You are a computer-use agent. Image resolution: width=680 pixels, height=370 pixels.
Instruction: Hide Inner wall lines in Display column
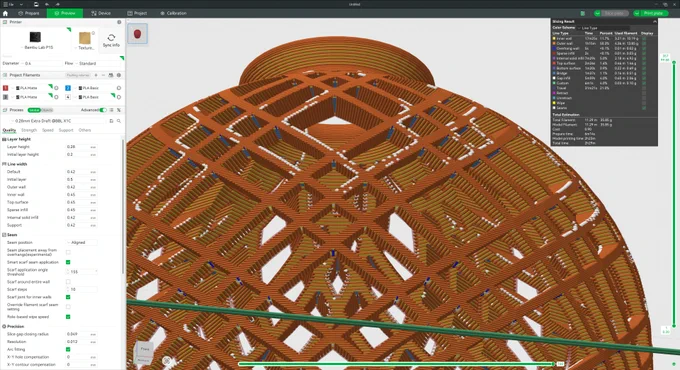point(644,39)
